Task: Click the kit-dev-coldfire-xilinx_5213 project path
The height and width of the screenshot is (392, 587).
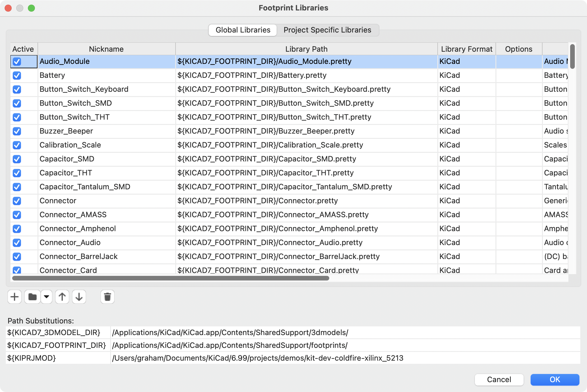Action: point(345,358)
